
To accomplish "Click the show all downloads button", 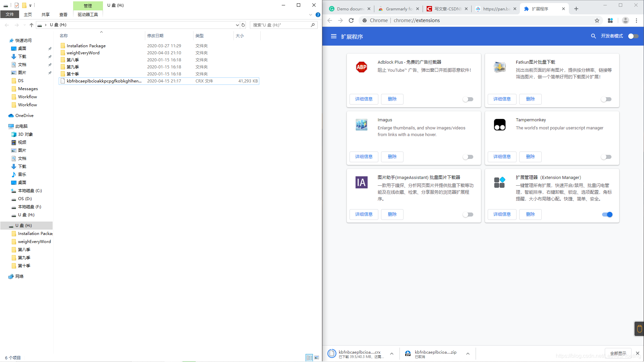I will (618, 354).
